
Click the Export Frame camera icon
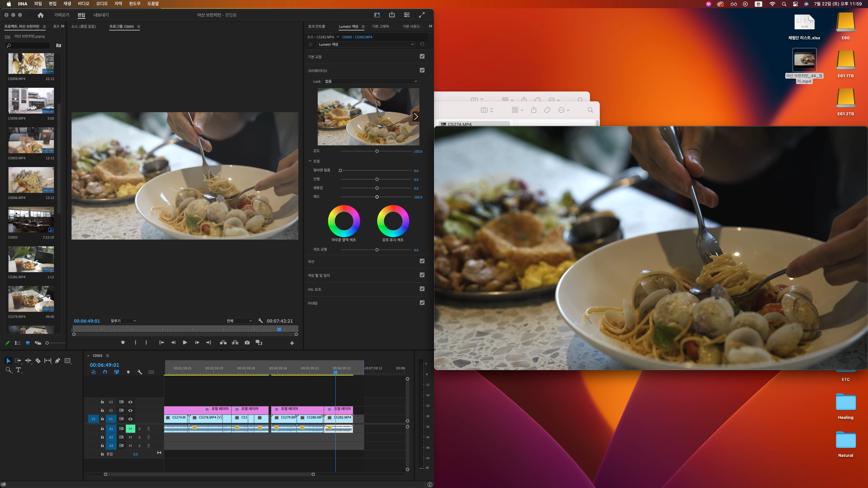[x=247, y=342]
